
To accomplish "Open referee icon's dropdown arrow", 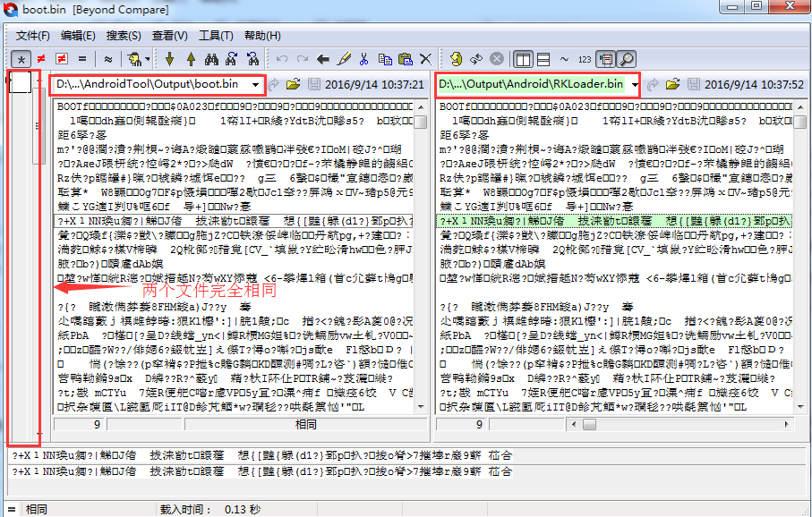I will [148, 59].
